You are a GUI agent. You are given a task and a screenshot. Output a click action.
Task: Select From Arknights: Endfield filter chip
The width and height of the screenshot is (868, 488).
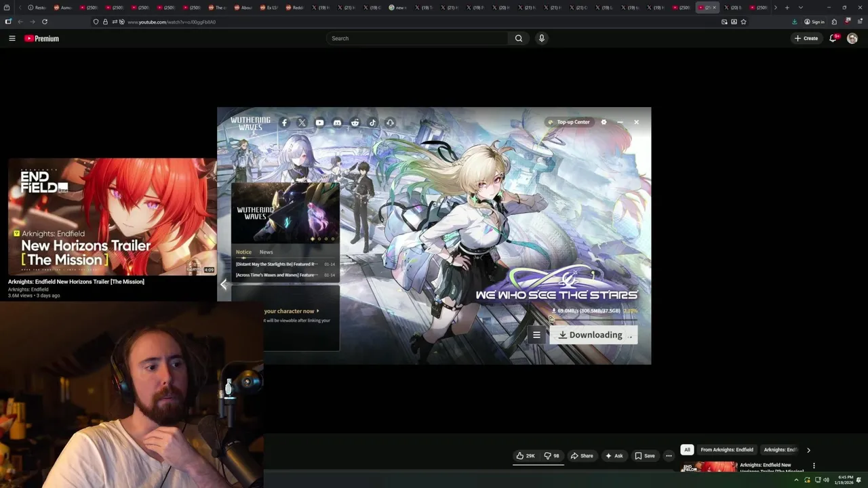(727, 449)
